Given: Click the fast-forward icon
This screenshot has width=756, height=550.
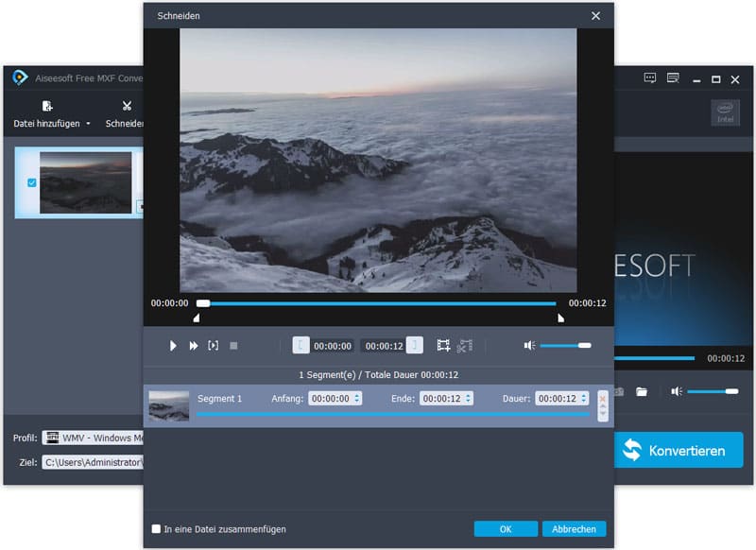Looking at the screenshot, I should [x=194, y=346].
